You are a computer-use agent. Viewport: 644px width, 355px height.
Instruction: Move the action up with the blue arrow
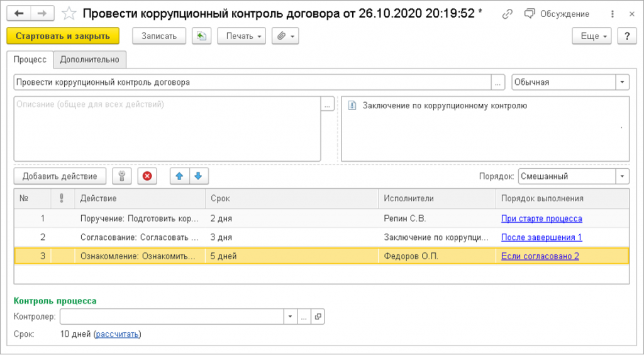(179, 176)
